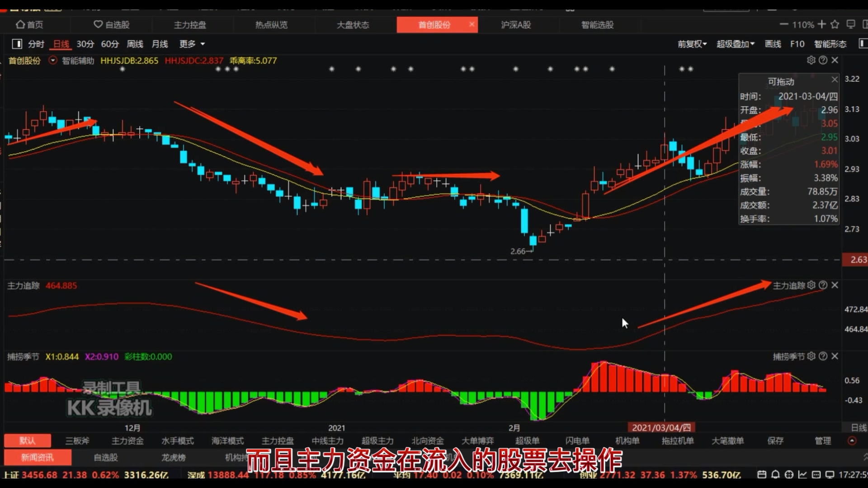The height and width of the screenshot is (488, 868).
Task: Close the 首创股份 tab
Action: point(472,24)
